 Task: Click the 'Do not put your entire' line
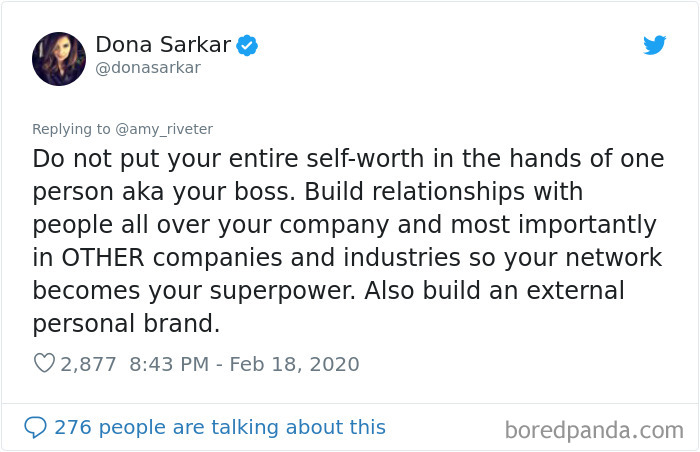166,159
